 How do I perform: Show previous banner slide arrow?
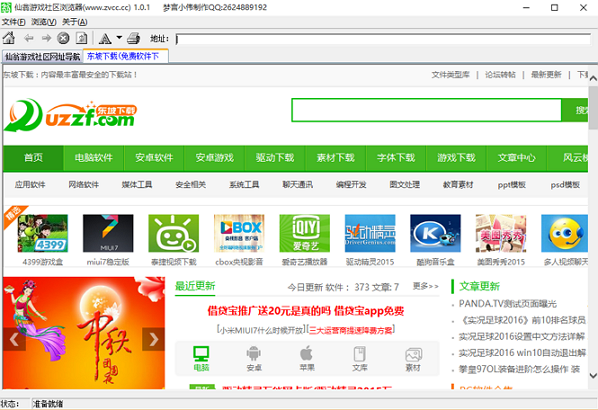coord(14,339)
